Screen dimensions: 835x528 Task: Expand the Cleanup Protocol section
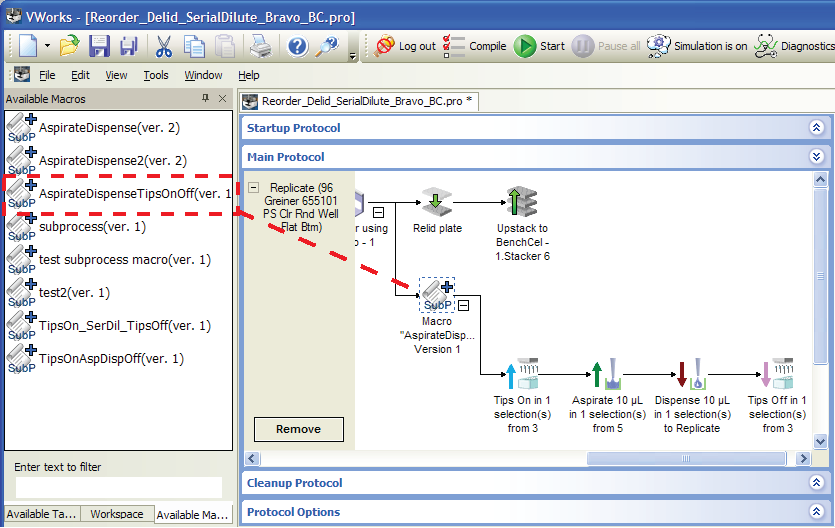[x=816, y=483]
